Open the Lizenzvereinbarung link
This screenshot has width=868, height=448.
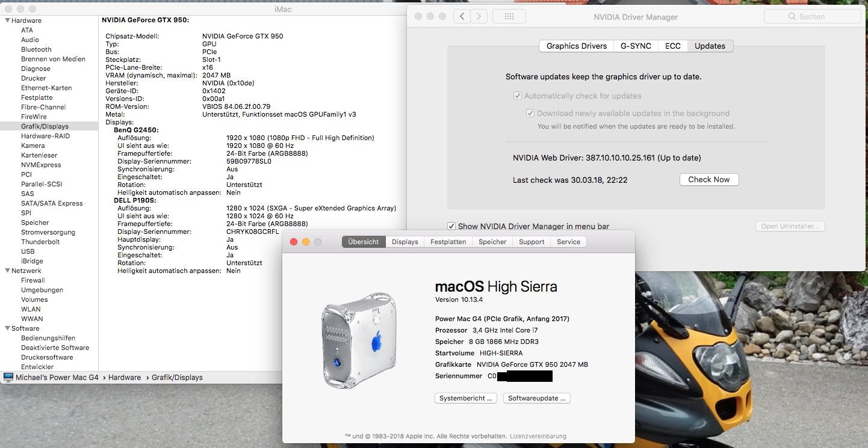[x=538, y=436]
